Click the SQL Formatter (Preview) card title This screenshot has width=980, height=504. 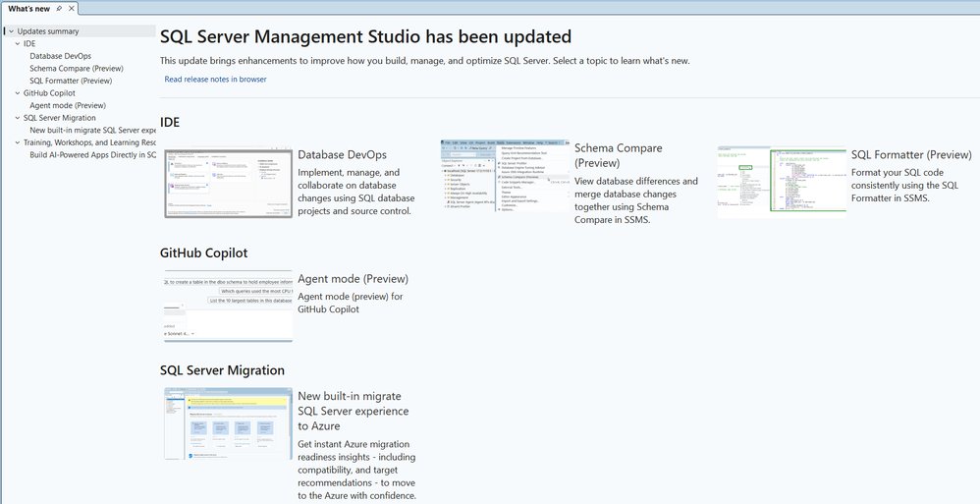point(911,155)
